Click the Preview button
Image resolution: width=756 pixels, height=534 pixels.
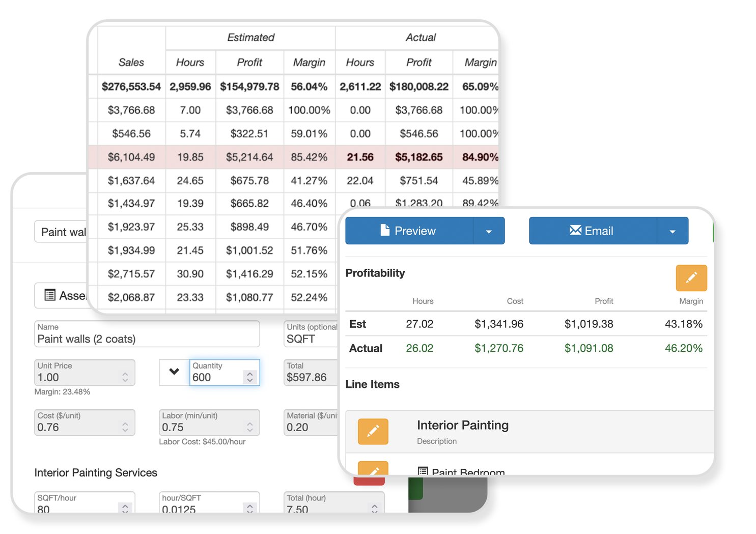pos(409,231)
